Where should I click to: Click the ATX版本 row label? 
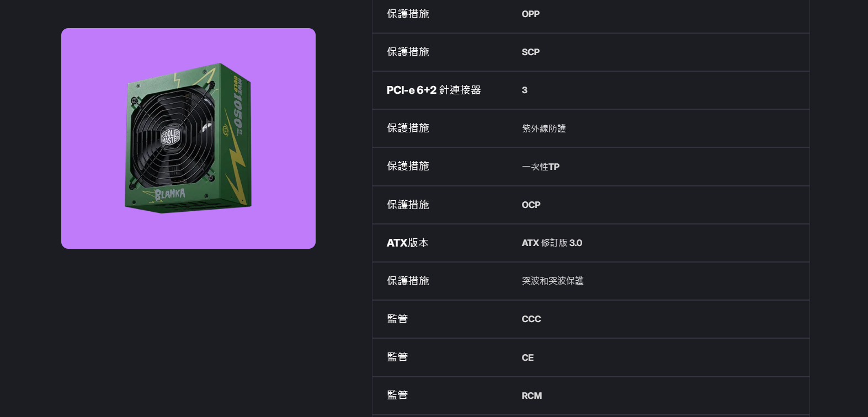(407, 243)
